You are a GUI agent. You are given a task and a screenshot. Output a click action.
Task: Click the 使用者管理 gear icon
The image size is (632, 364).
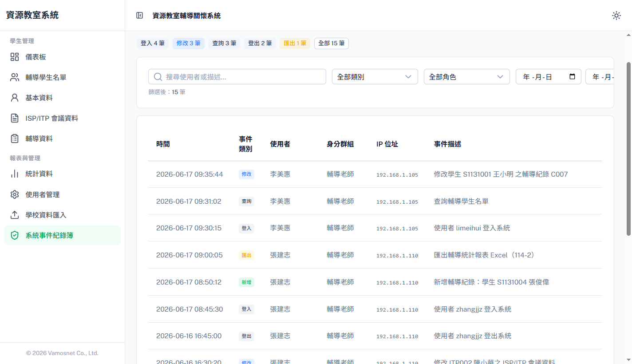pyautogui.click(x=15, y=194)
